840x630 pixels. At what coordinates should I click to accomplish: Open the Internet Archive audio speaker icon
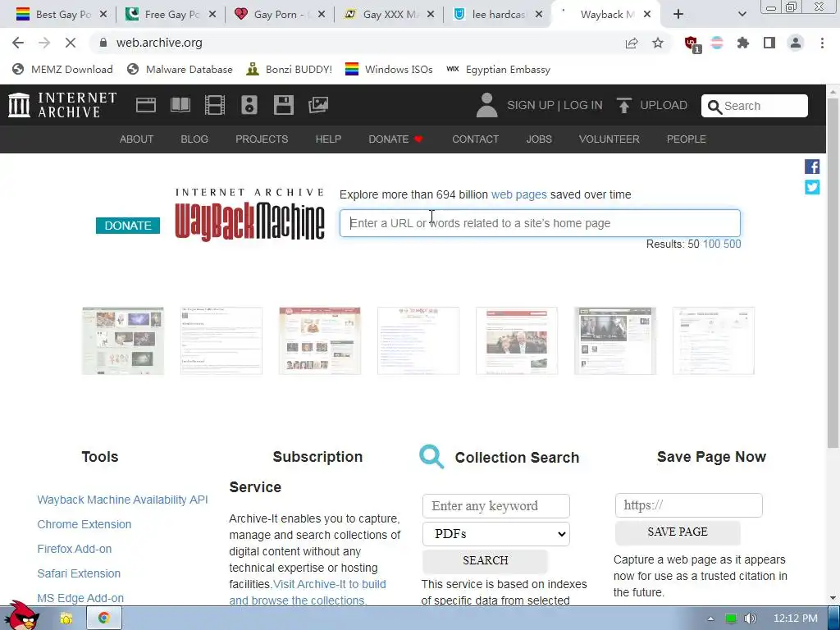[x=249, y=105]
